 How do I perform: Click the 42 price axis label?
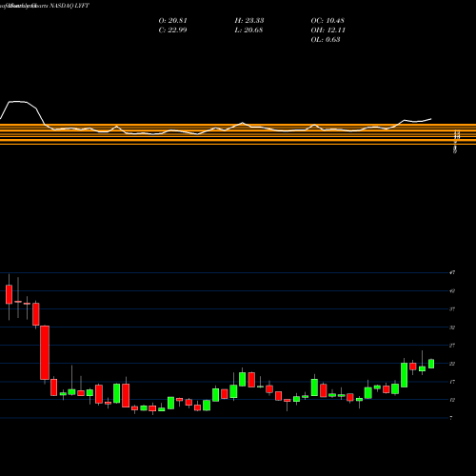[452, 290]
